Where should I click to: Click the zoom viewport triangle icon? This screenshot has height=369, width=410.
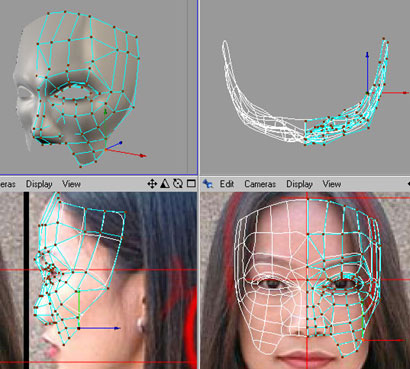[x=165, y=184]
